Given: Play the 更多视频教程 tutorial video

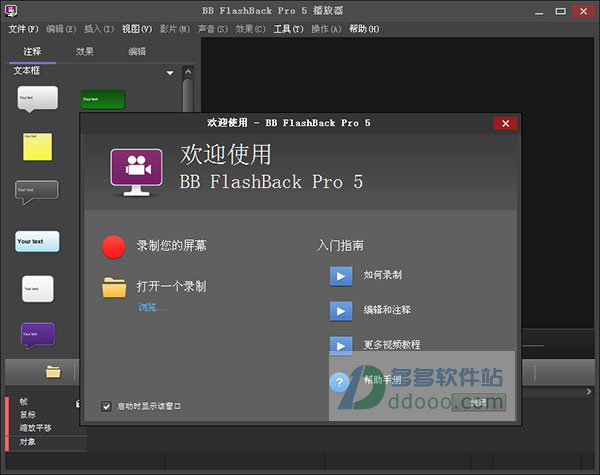Looking at the screenshot, I should [x=341, y=346].
